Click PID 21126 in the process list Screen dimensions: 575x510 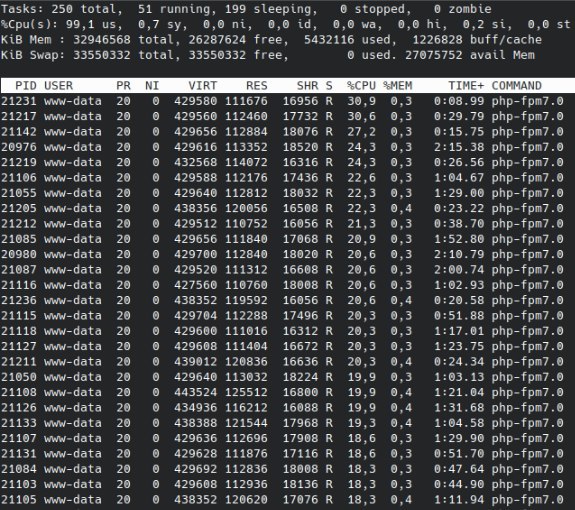19,408
